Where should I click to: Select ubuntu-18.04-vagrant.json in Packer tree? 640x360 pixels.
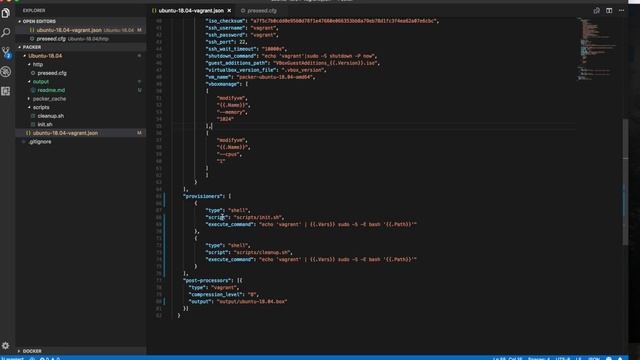pyautogui.click(x=81, y=133)
